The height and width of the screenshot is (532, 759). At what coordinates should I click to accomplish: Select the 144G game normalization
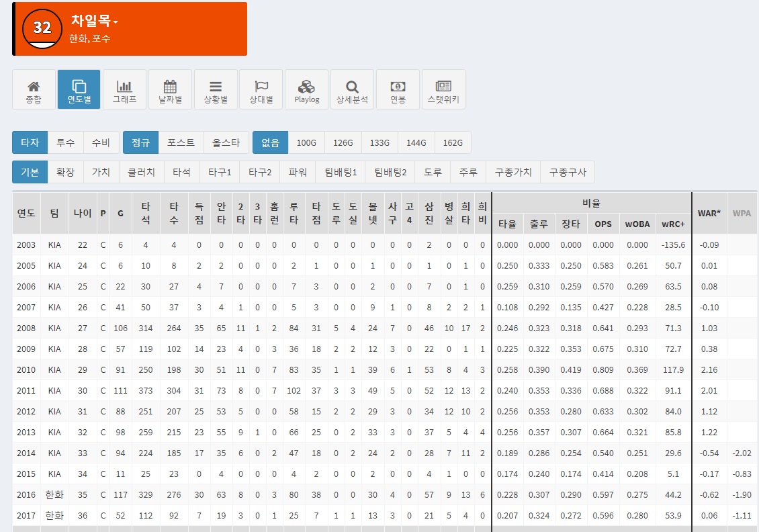pos(416,142)
